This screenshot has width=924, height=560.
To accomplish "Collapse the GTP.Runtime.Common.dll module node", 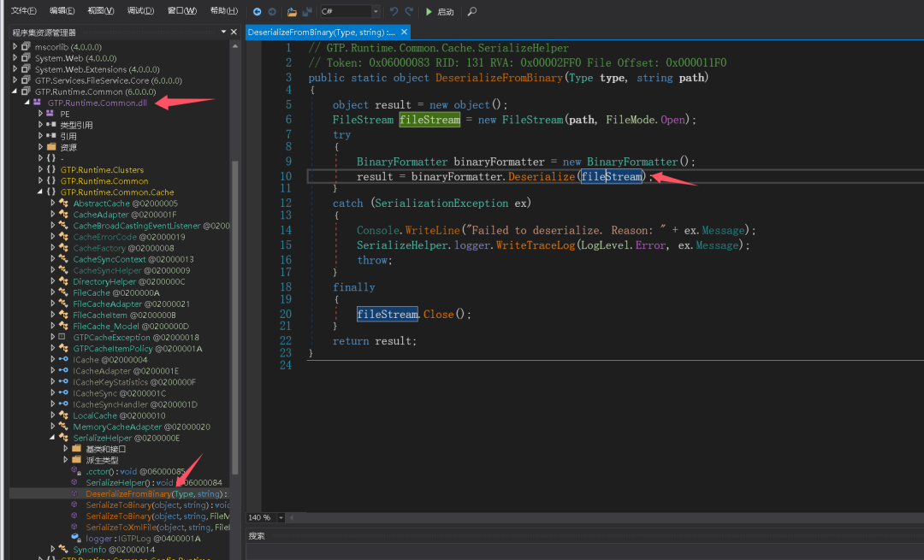I will pyautogui.click(x=27, y=103).
